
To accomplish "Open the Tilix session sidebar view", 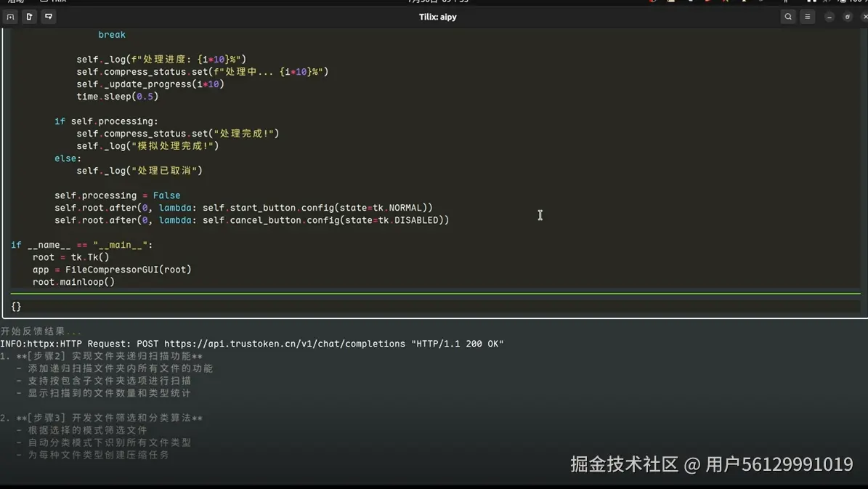I will (10, 17).
